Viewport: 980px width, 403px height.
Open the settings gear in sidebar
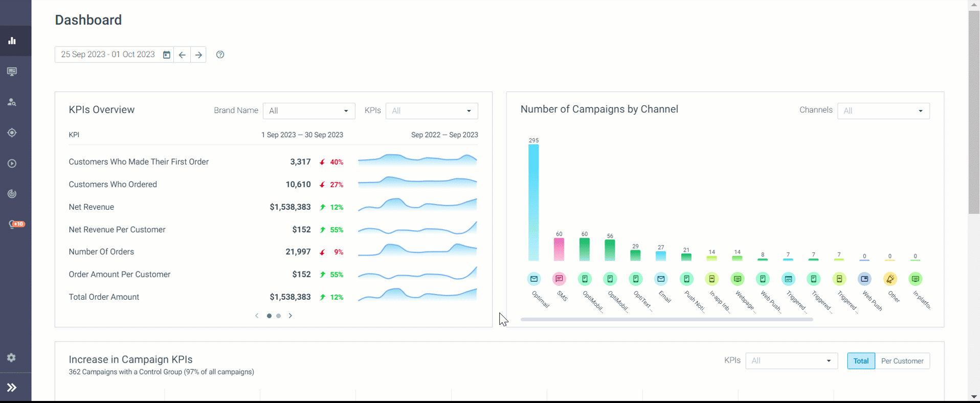pos(12,357)
